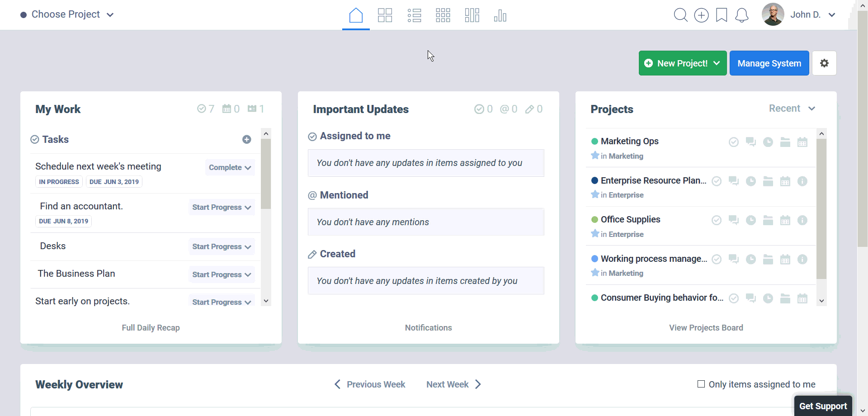Open Office Supplies info icon
Viewport: 868px width, 416px height.
coord(802,220)
